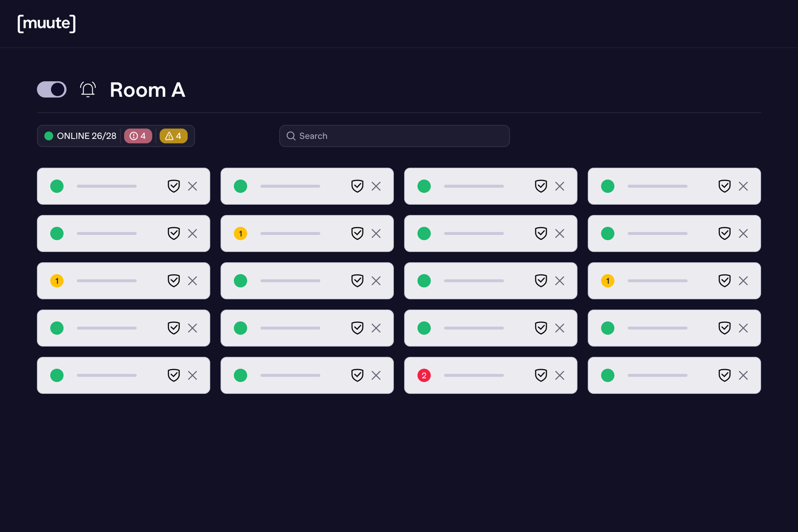Click the shield icon on the top-left card
Image resolution: width=798 pixels, height=532 pixels.
point(174,186)
